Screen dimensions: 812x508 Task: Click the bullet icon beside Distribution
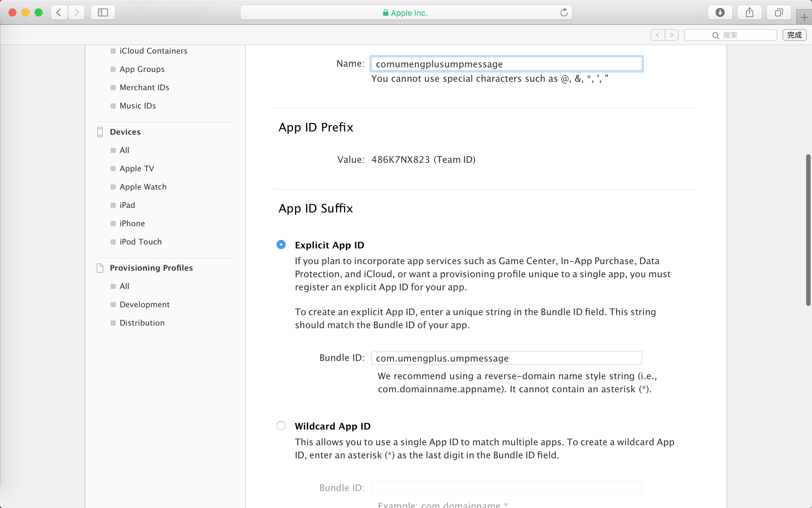tap(113, 323)
